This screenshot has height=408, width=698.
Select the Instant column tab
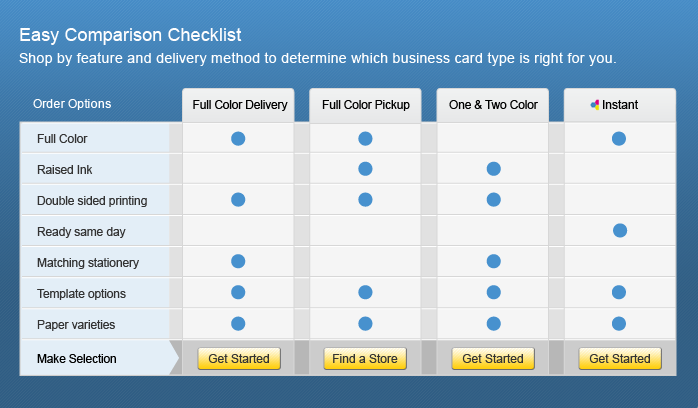pyautogui.click(x=620, y=105)
